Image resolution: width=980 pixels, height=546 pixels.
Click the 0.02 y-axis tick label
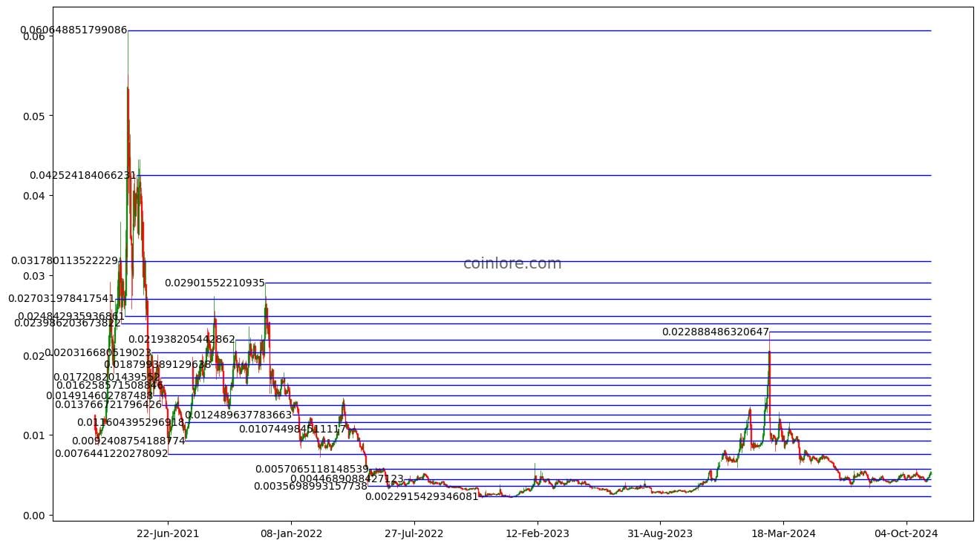(34, 355)
